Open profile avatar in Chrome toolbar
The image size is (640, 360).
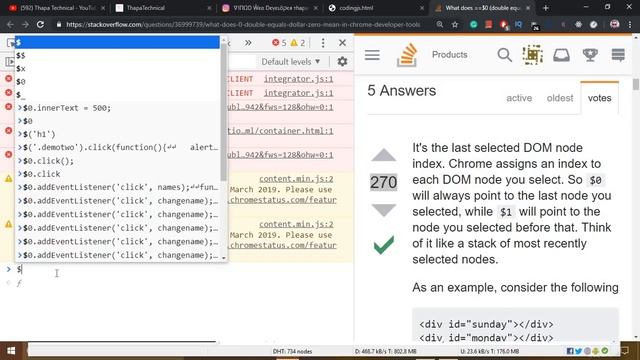pos(614,24)
